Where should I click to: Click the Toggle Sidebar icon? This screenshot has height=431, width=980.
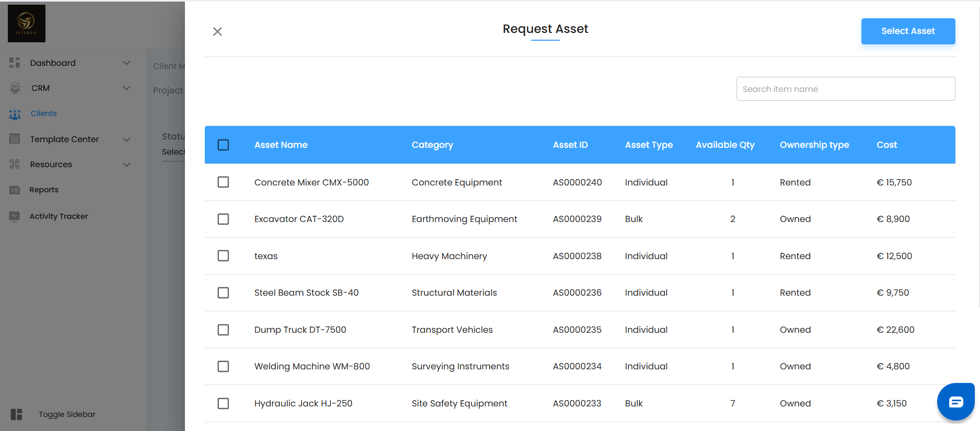click(17, 414)
